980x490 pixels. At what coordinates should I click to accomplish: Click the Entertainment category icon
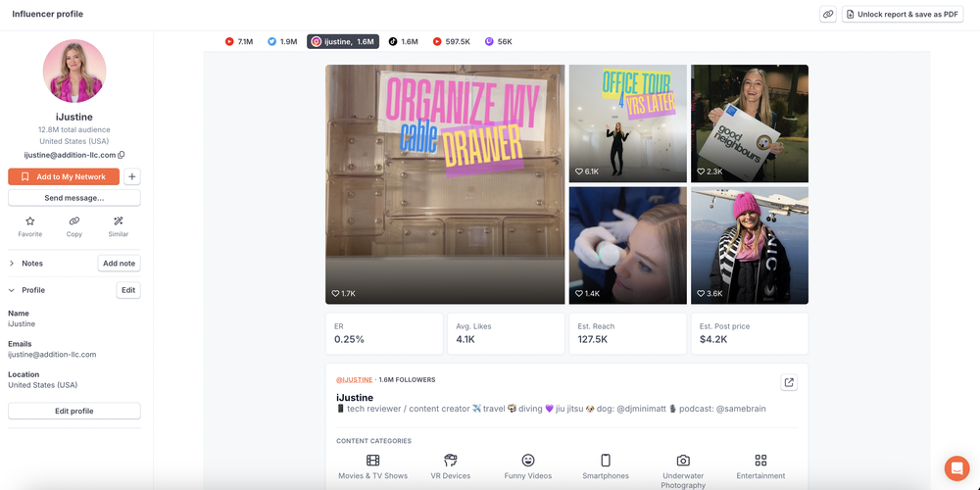click(760, 461)
